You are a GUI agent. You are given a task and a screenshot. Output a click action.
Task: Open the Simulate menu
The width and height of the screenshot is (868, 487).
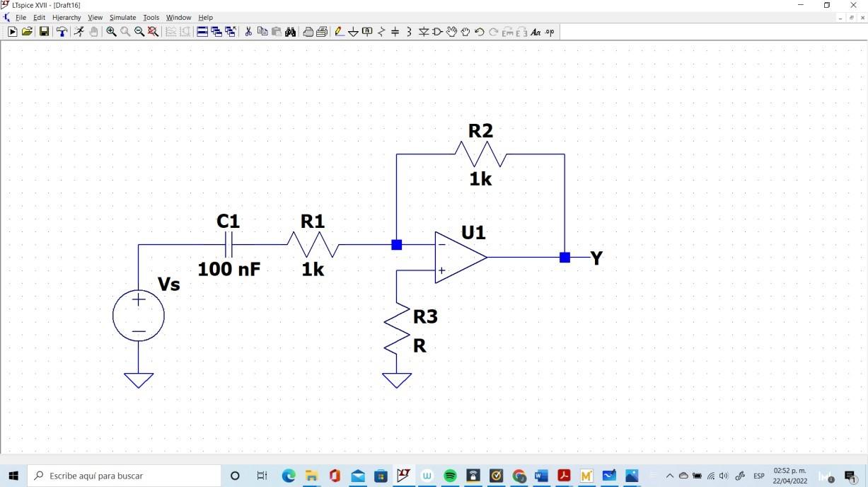(122, 17)
